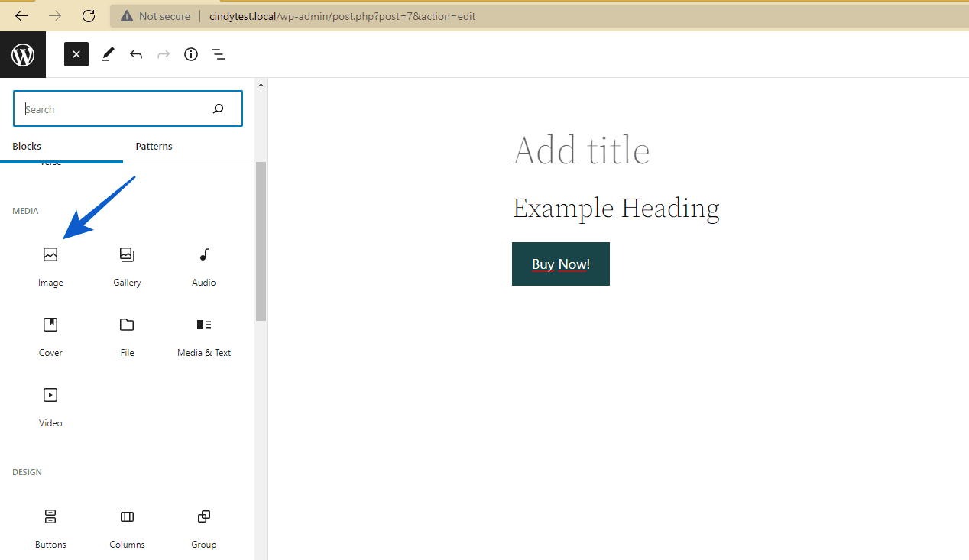The width and height of the screenshot is (969, 560).
Task: Undo the last change
Action: coord(135,54)
